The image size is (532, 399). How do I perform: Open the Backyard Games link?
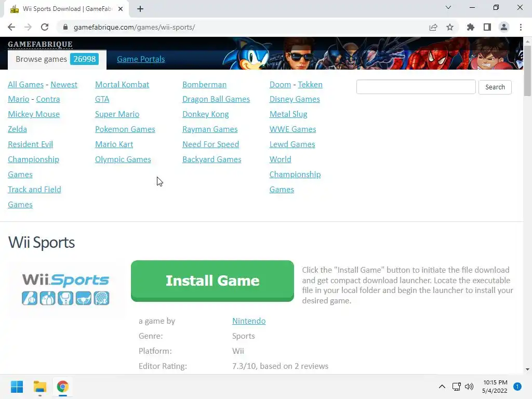point(212,159)
